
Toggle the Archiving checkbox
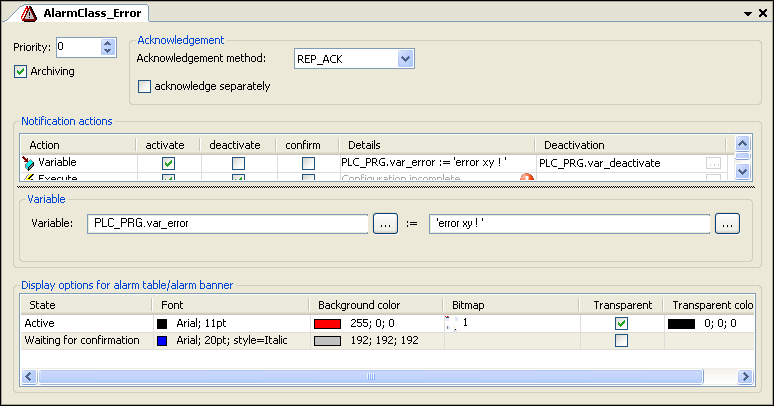tap(20, 72)
